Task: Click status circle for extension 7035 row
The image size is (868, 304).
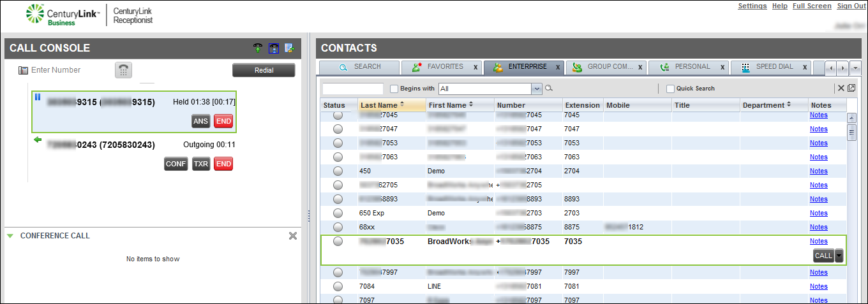Action: coord(338,242)
